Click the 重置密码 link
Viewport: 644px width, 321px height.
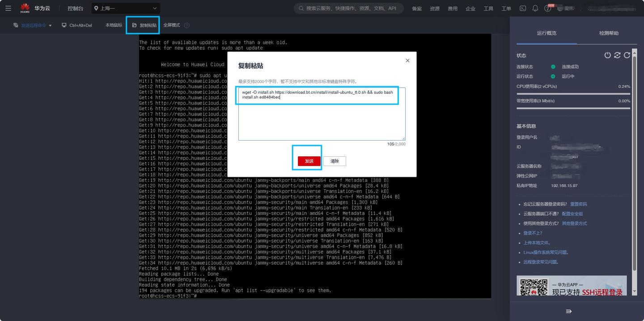pos(578,204)
